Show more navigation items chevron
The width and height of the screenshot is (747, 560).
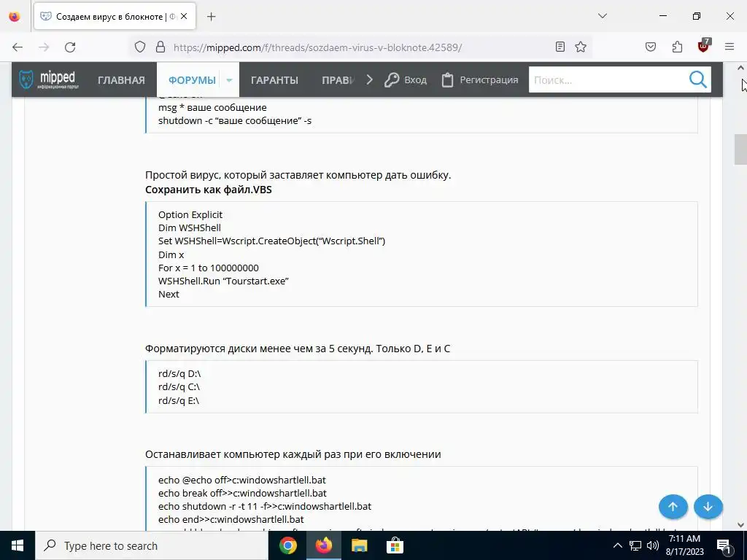point(370,79)
